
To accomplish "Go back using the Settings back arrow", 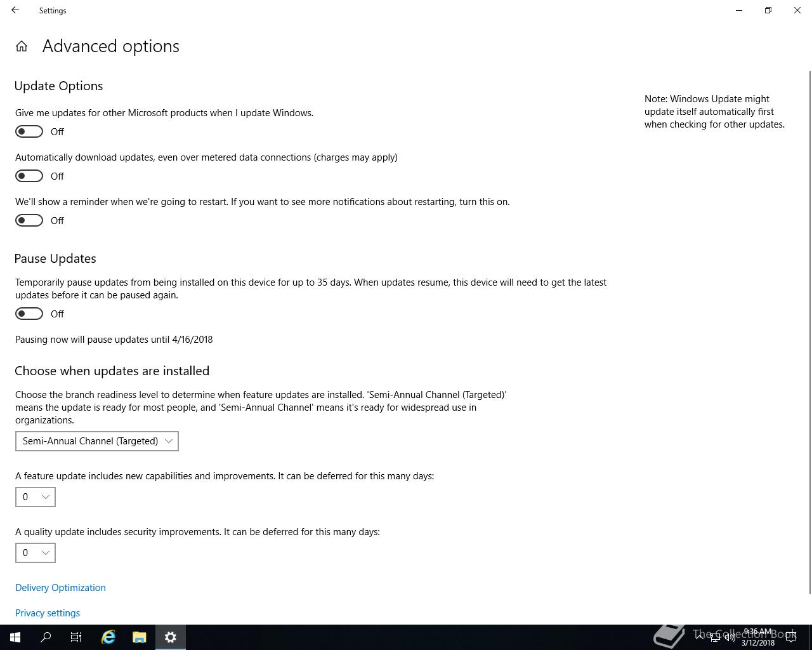I will 15,10.
